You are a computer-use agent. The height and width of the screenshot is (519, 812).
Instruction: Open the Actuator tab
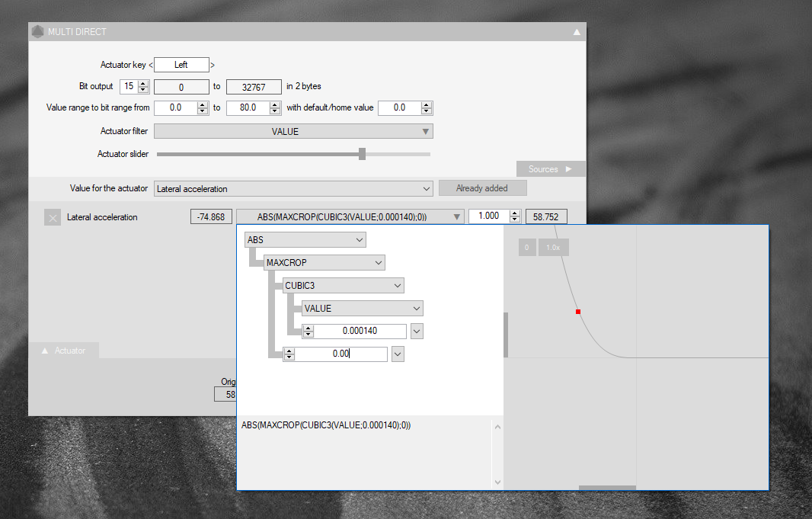point(64,351)
